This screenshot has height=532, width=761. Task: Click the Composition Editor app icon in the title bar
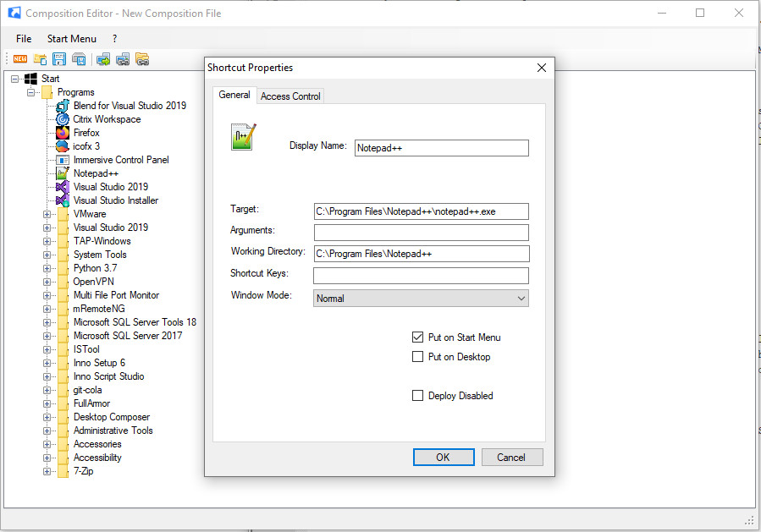pyautogui.click(x=14, y=13)
